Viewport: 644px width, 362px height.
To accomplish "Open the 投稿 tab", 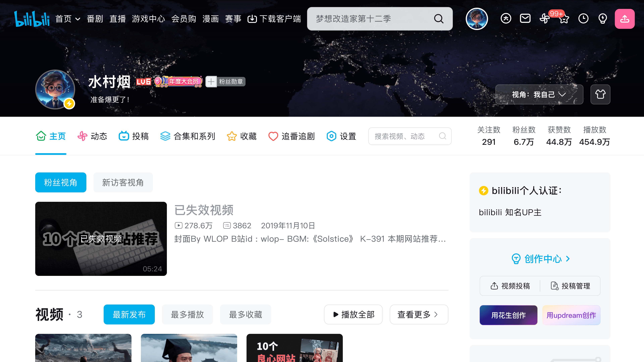I will pos(133,136).
